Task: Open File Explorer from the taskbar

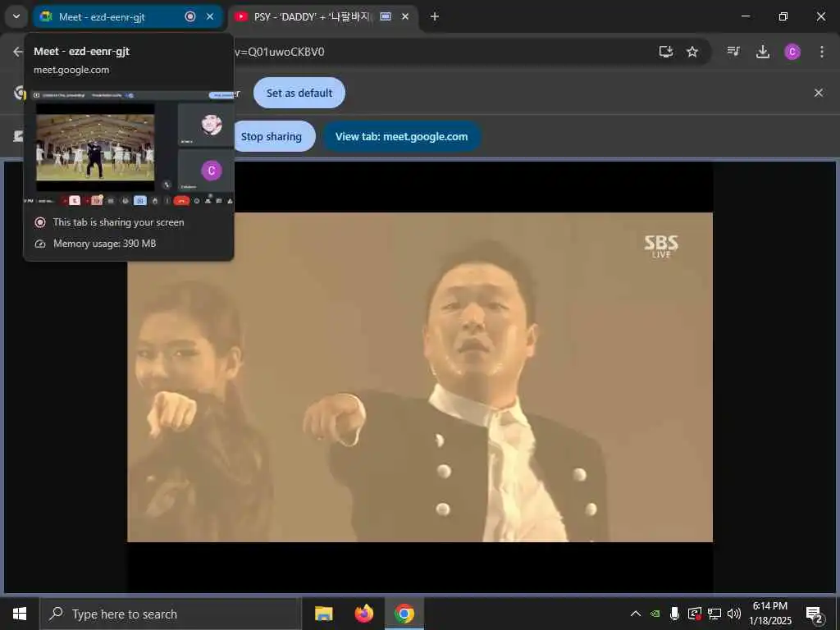Action: click(x=323, y=614)
